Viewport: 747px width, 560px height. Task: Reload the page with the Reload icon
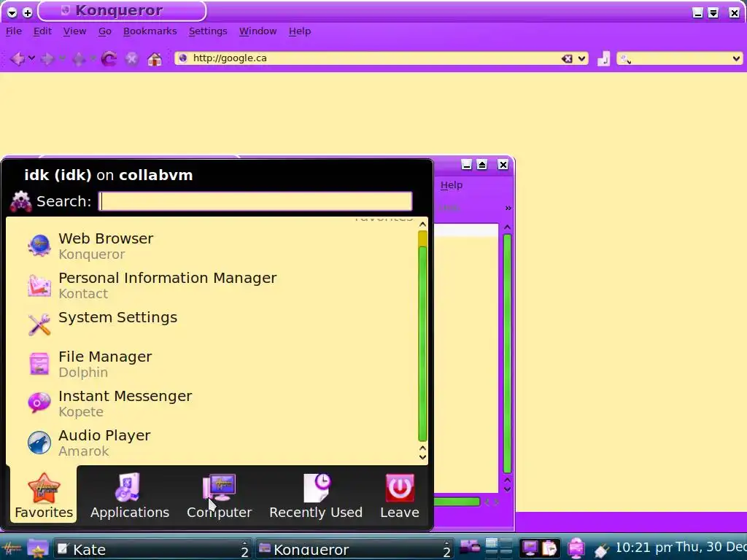coord(109,58)
